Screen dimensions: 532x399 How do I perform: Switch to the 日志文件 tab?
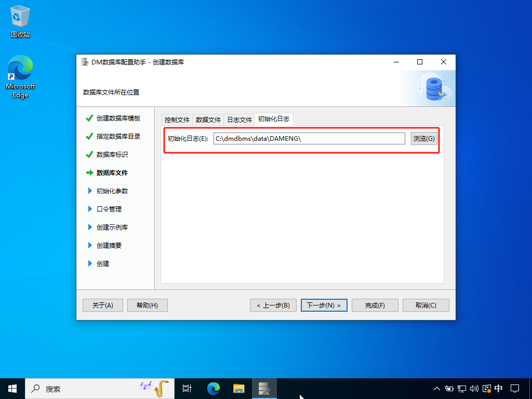pyautogui.click(x=240, y=120)
